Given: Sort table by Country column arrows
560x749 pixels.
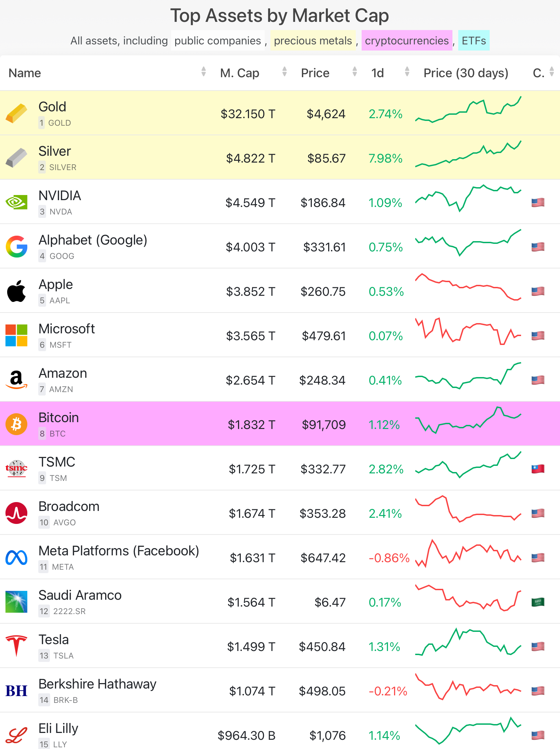Looking at the screenshot, I should coord(552,72).
